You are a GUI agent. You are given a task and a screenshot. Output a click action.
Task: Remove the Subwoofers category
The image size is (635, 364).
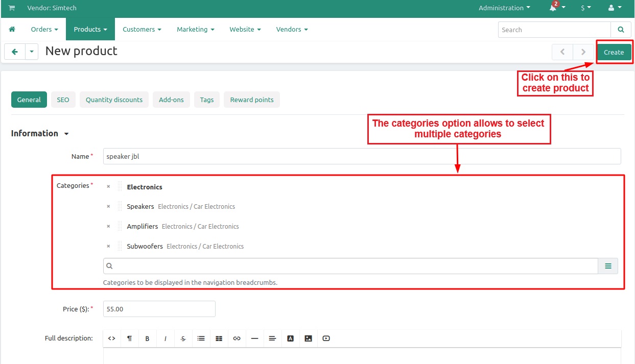pos(108,246)
